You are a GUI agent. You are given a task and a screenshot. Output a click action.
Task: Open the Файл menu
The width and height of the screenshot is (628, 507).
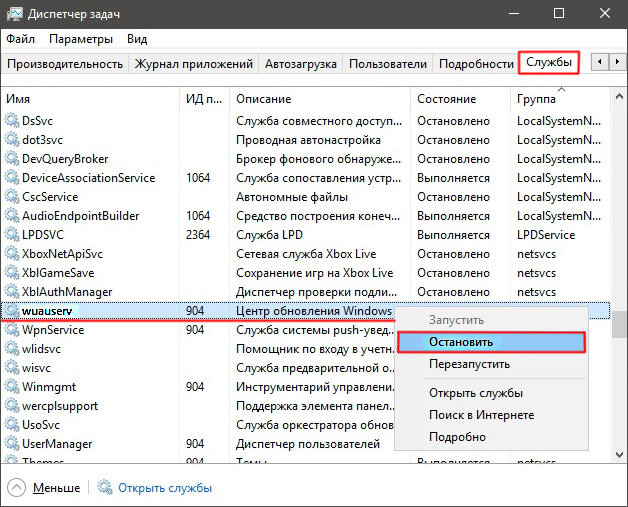[x=20, y=39]
